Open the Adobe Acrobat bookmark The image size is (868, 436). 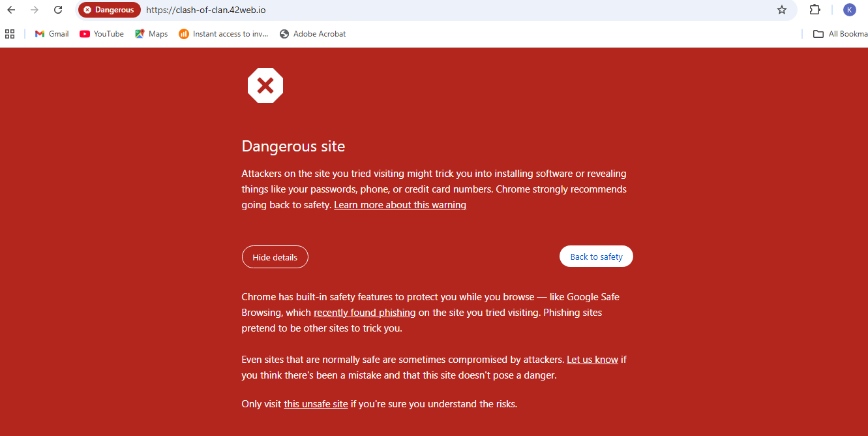click(x=312, y=34)
